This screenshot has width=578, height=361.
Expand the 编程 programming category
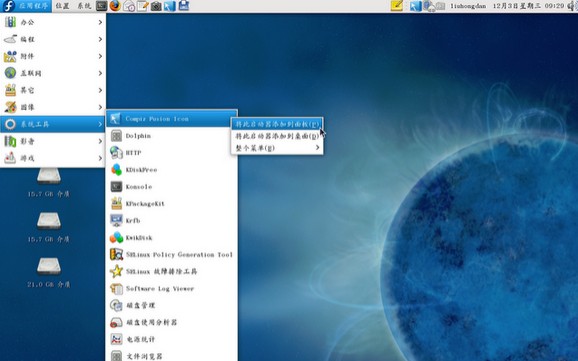(53, 39)
